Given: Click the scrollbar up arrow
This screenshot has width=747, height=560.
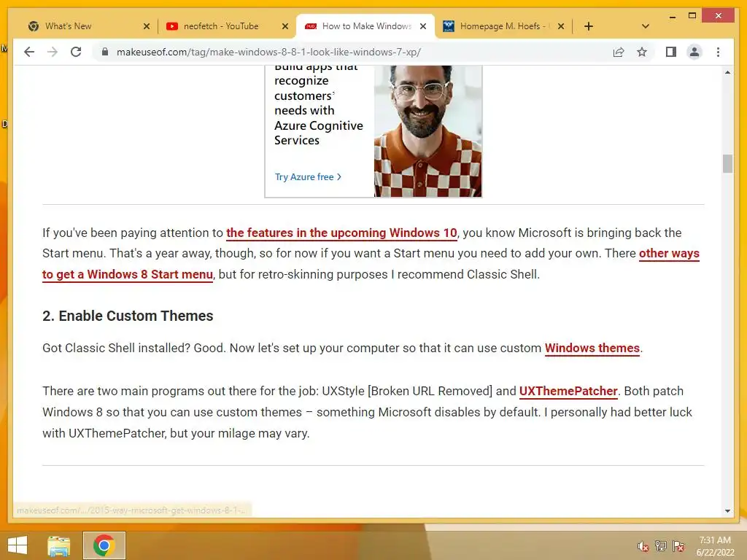Looking at the screenshot, I should tap(727, 72).
